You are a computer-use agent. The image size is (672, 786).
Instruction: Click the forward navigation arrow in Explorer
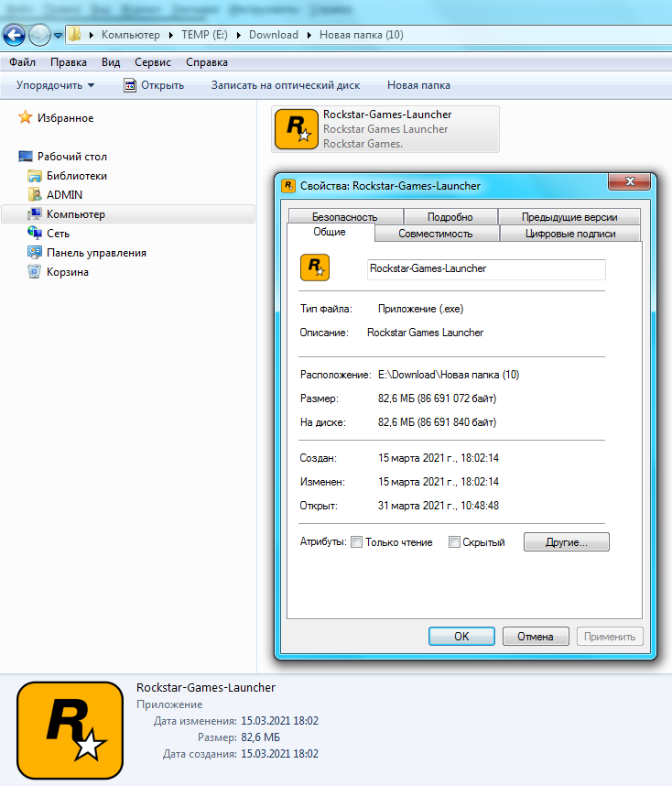coord(39,35)
